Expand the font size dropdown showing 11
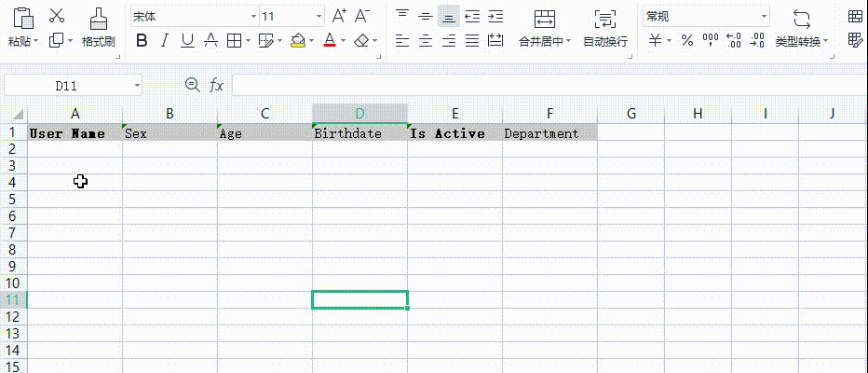868x373 pixels. click(x=319, y=16)
